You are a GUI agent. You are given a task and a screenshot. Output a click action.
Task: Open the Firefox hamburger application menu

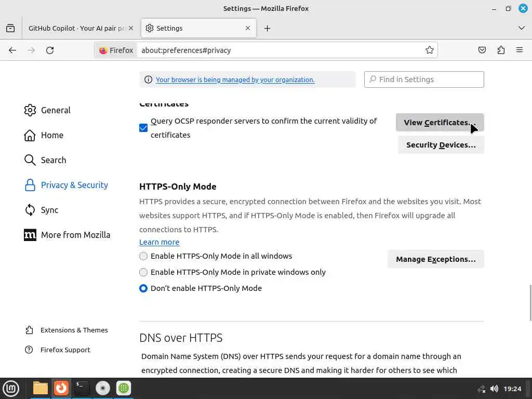(520, 50)
